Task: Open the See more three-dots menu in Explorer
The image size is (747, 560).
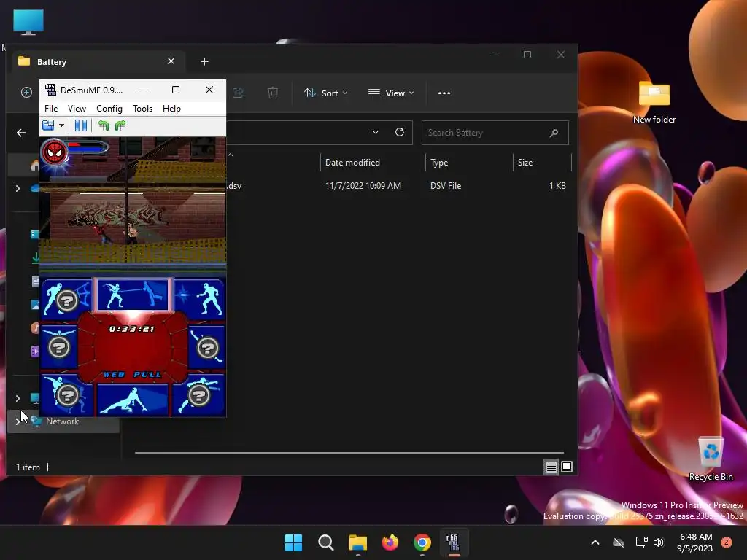Action: click(444, 93)
